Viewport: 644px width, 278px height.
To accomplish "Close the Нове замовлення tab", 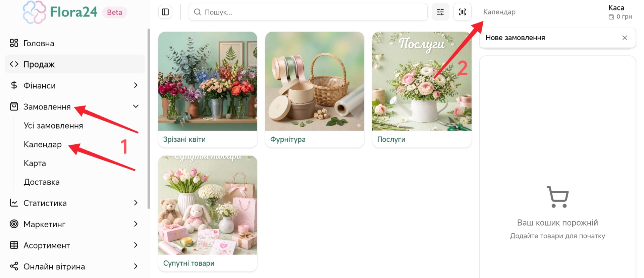I will [625, 38].
